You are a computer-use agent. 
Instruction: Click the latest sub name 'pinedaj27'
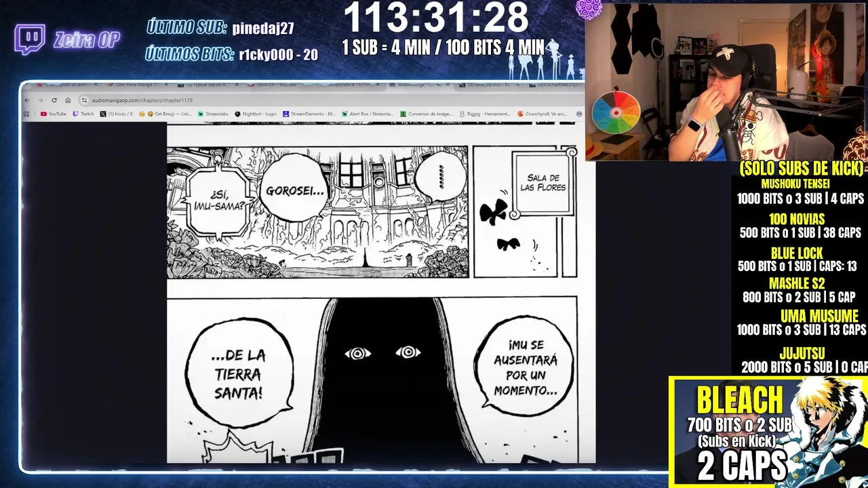(263, 28)
